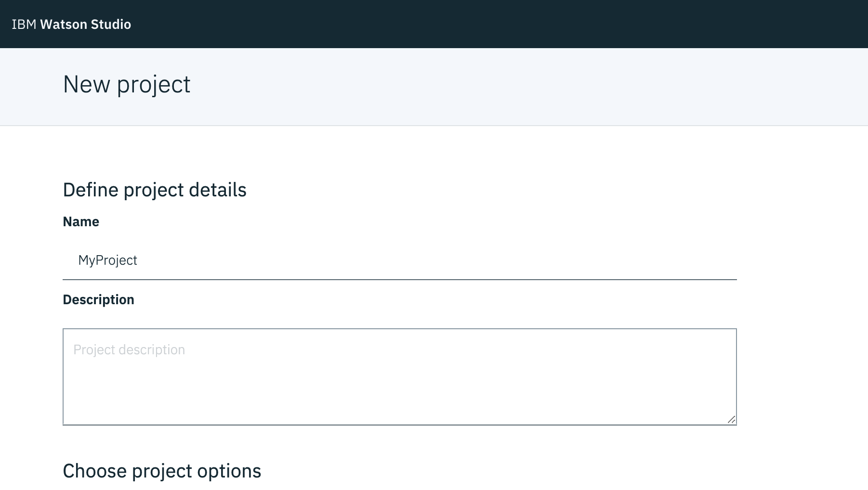Click the underline beneath the Name field
The image size is (868, 490).
[x=400, y=279]
